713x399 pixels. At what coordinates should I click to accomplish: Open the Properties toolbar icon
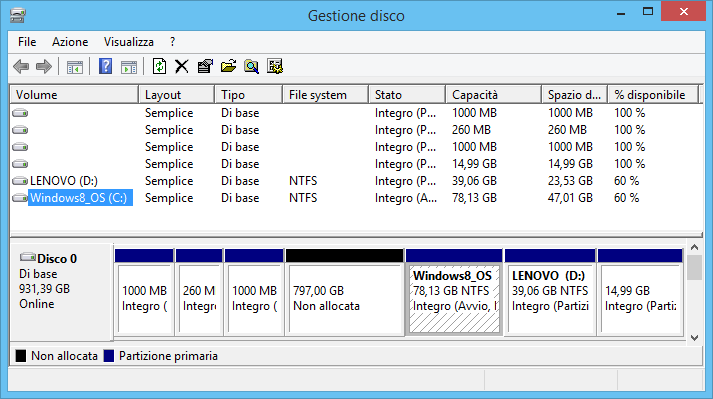click(205, 66)
